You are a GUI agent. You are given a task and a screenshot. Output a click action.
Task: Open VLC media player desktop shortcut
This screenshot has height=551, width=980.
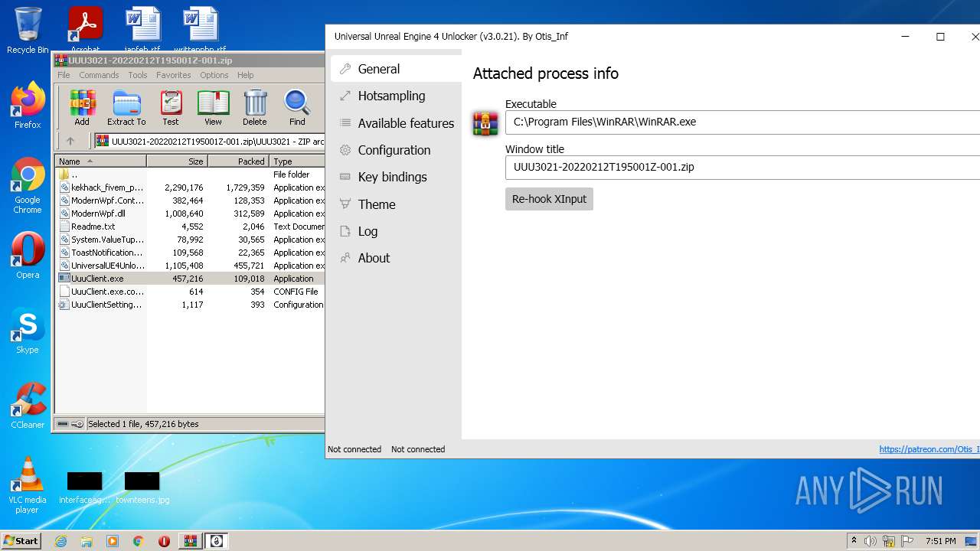28,485
